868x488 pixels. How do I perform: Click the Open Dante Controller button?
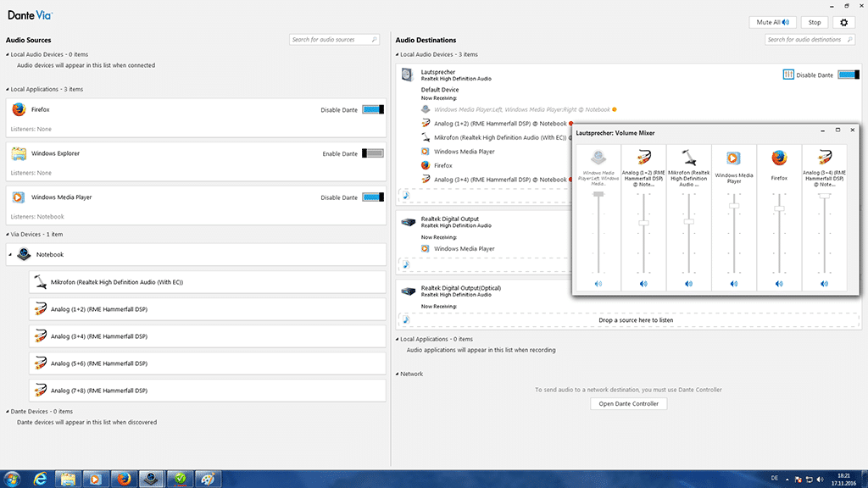pos(629,403)
